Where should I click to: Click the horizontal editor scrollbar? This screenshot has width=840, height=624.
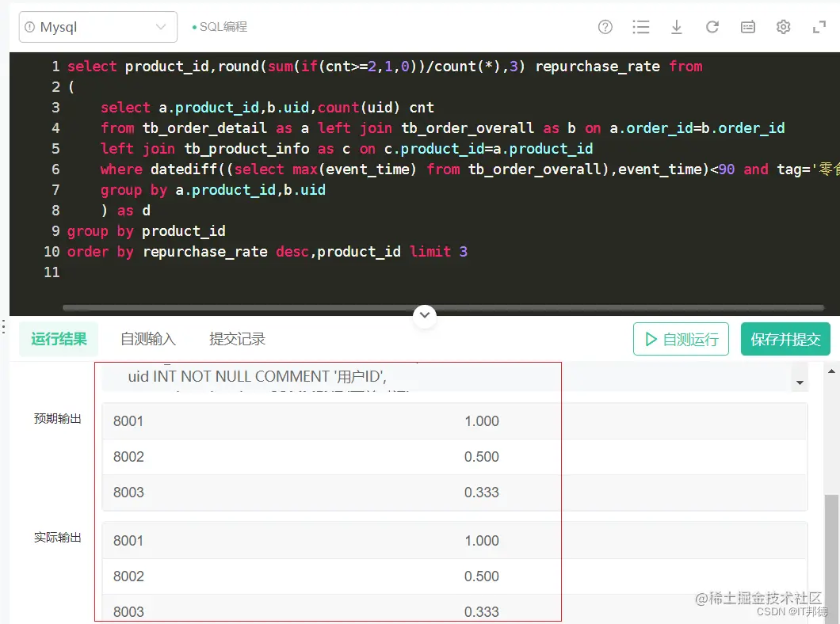443,308
